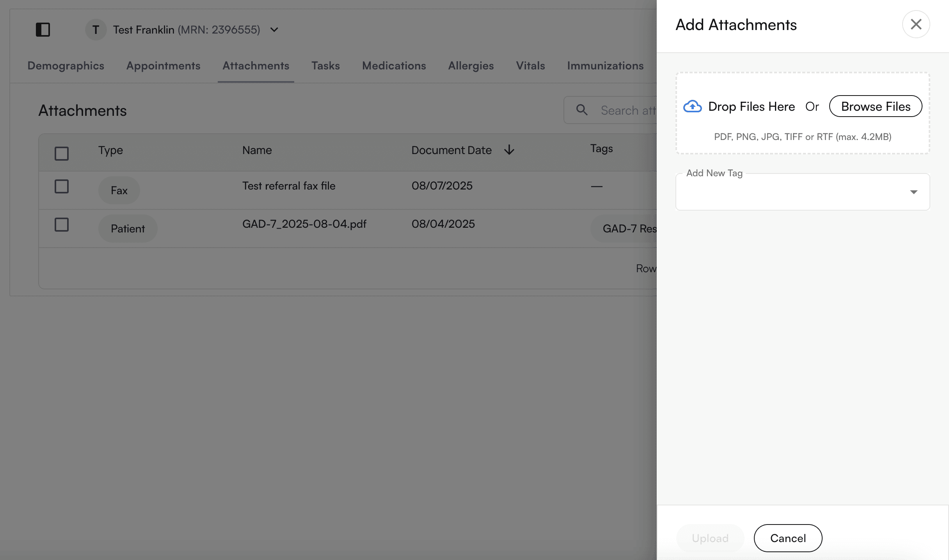Click the Browse Files button

[876, 106]
